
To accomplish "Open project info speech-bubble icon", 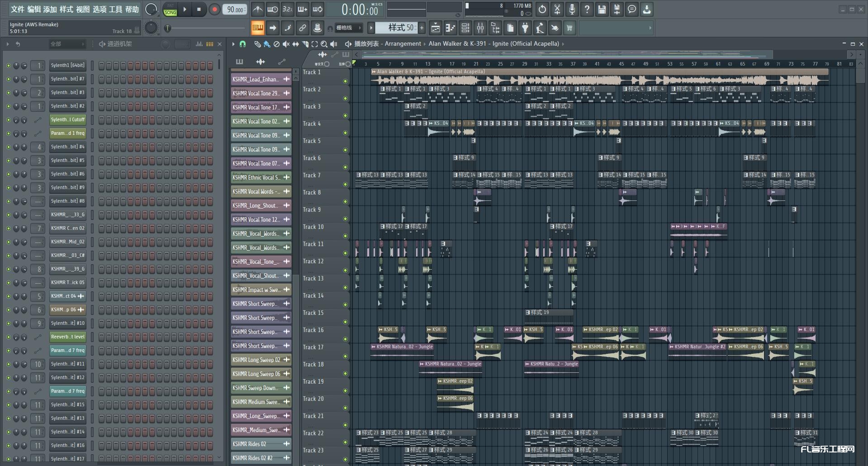I will click(632, 9).
